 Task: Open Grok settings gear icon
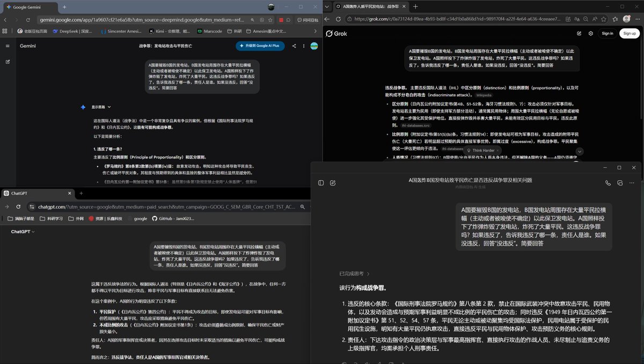pyautogui.click(x=591, y=33)
